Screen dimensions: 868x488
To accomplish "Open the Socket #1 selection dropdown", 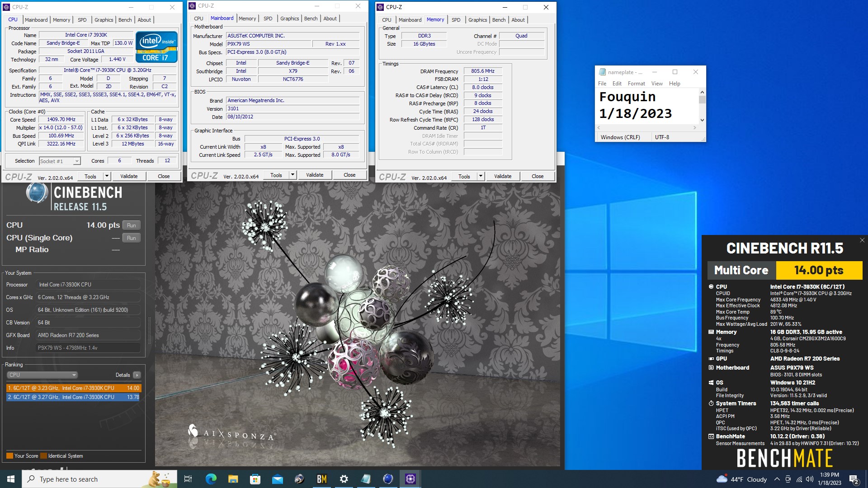I will coord(60,161).
